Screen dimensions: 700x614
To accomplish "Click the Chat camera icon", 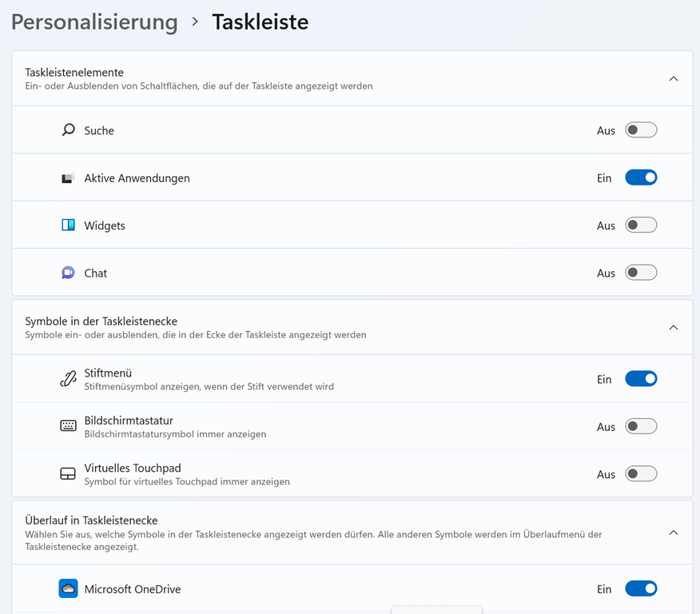I will [69, 273].
